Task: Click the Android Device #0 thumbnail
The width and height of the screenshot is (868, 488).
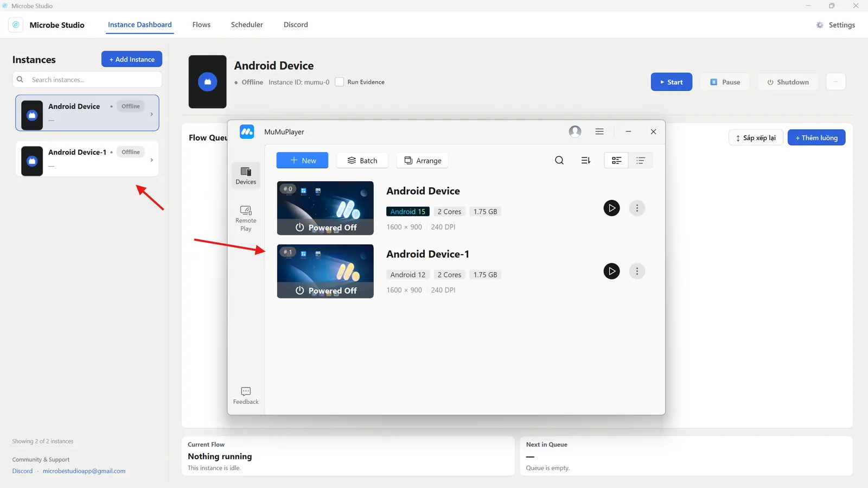Action: pos(325,208)
